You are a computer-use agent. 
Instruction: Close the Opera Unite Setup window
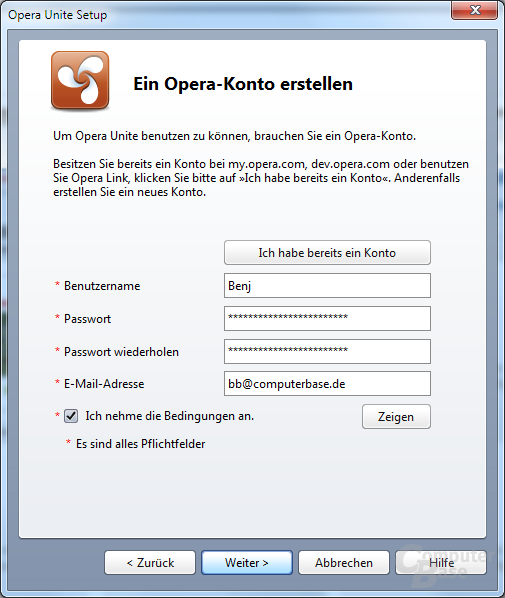(x=474, y=10)
